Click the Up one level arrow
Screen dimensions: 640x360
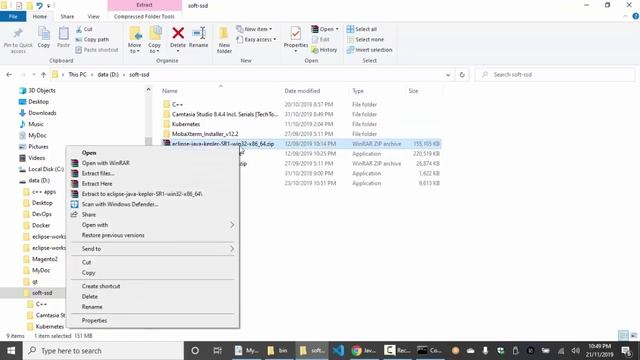(43, 75)
